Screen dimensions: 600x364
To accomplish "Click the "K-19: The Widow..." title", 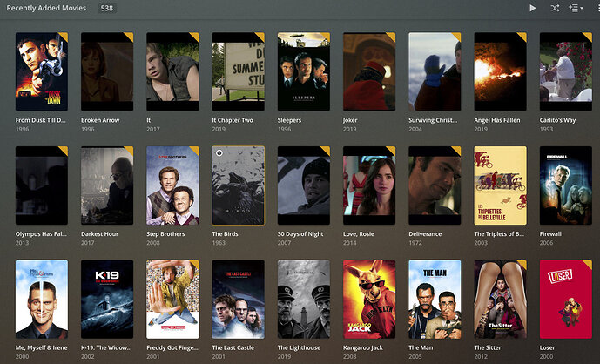I will tap(106, 348).
